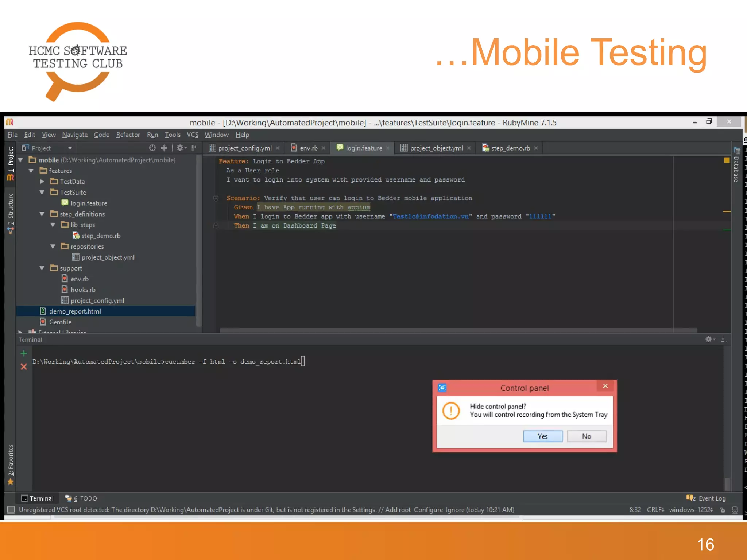Screen dimensions: 747x560
Task: Collapse the TestSuite folder
Action: [x=42, y=192]
